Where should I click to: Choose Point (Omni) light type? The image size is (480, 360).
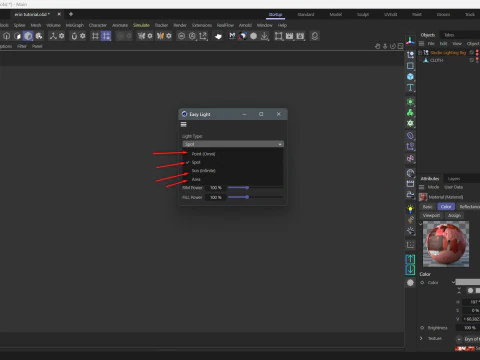[x=203, y=154]
